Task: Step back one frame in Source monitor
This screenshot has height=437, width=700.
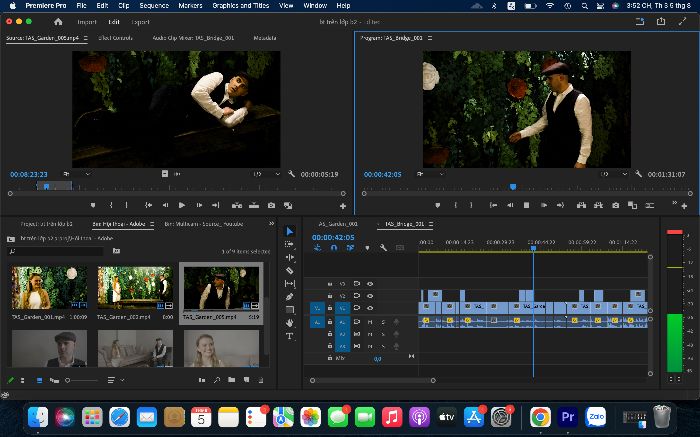Action: click(165, 205)
